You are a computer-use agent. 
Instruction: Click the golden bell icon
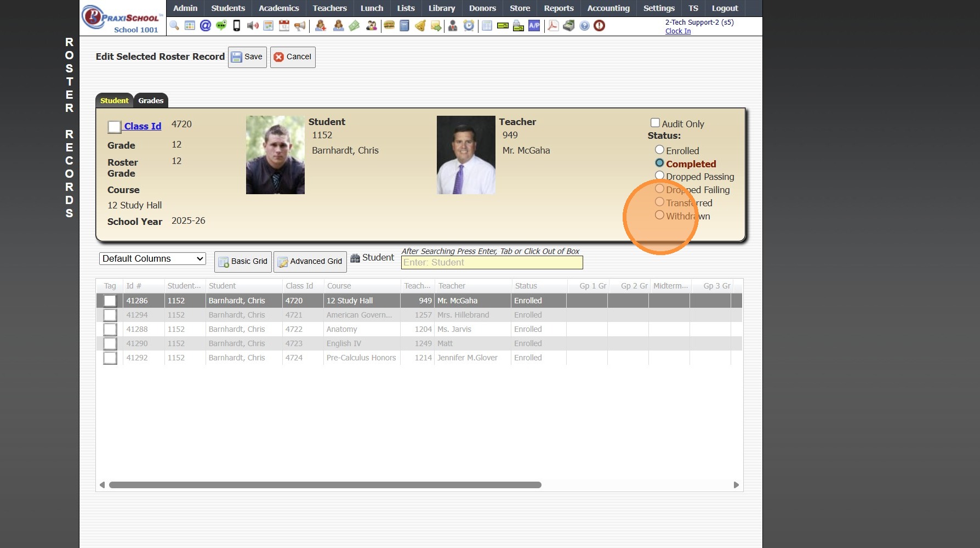pyautogui.click(x=420, y=26)
